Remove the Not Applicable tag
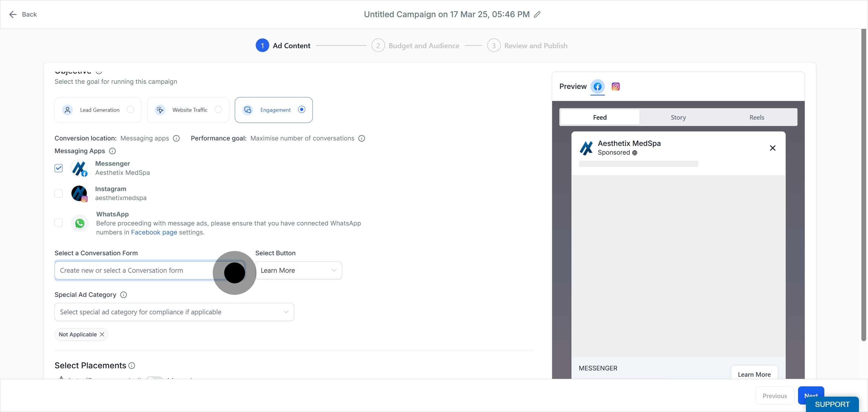This screenshot has height=412, width=868. click(x=102, y=335)
